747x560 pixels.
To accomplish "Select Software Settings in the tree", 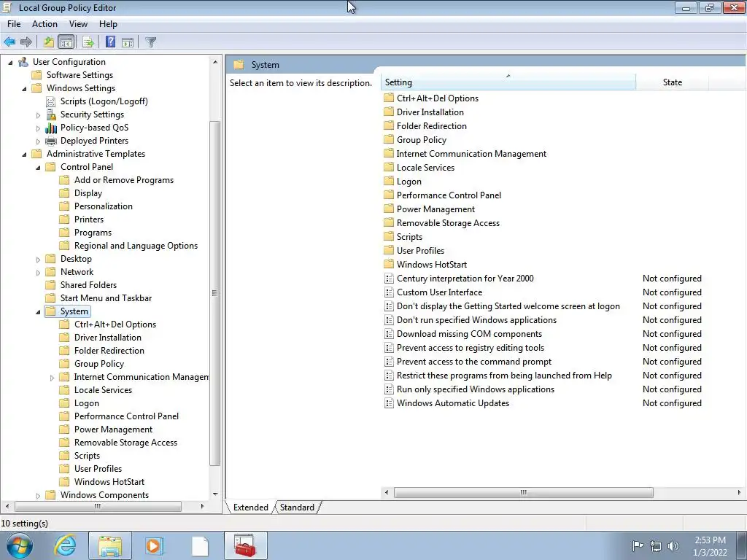I will point(80,75).
